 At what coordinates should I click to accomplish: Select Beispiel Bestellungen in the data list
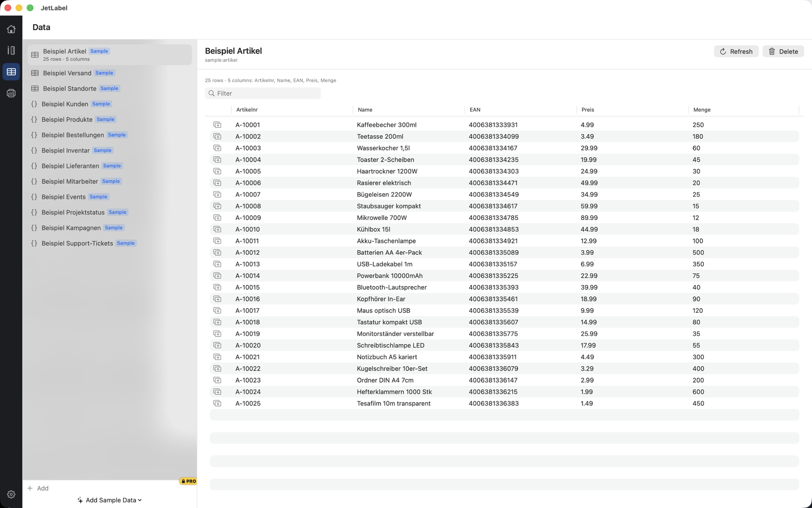(x=110, y=135)
